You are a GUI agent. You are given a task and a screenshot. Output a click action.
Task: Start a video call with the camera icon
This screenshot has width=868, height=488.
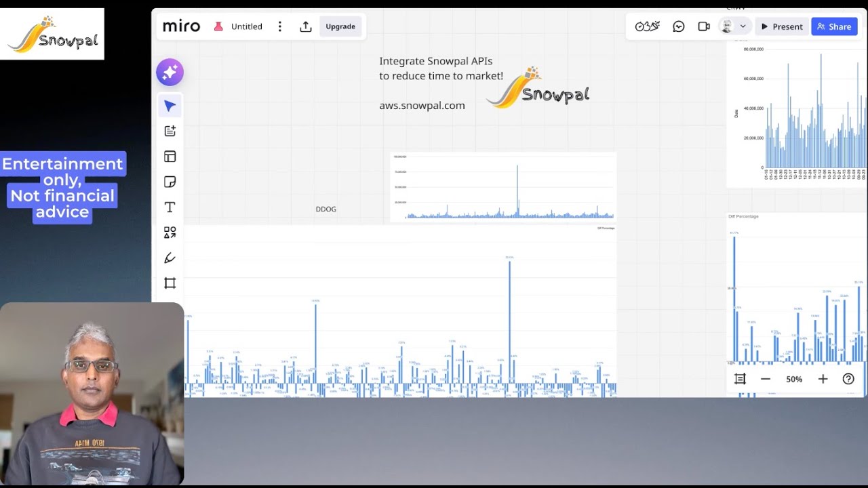[x=704, y=26]
